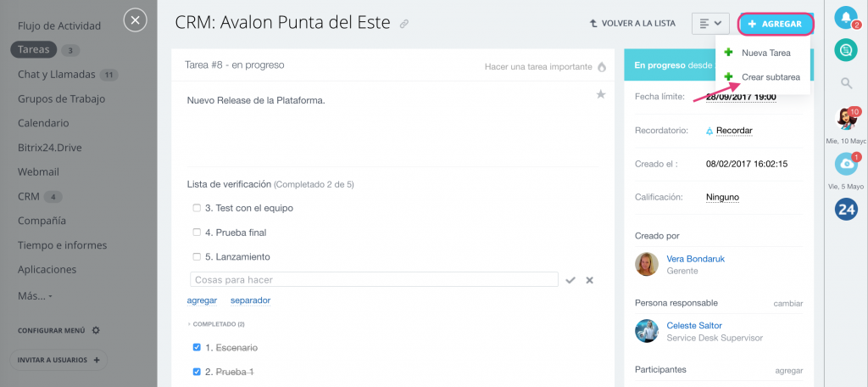Mark the task as favorite with the star
This screenshot has height=387, width=868.
pos(601,95)
